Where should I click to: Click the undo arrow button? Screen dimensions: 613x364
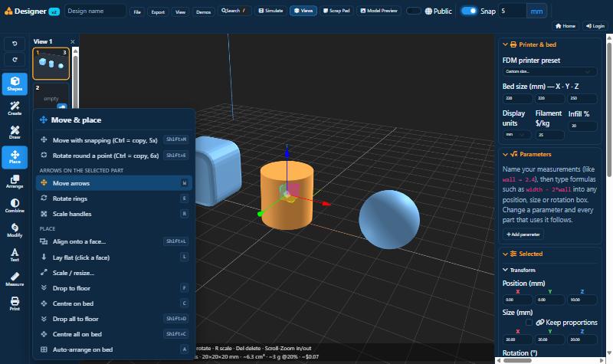15,44
